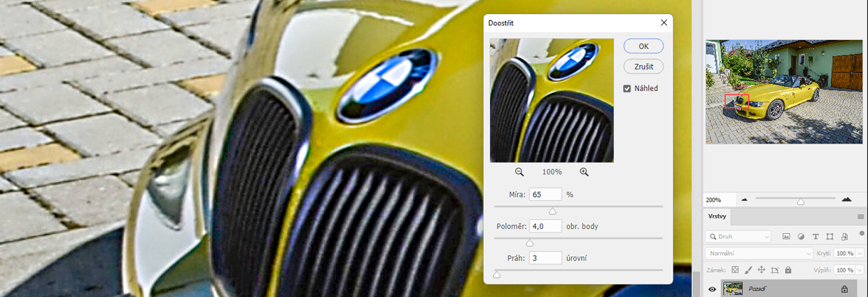Image resolution: width=868 pixels, height=297 pixels.
Task: Confirm the Doostřit dialog with OK
Action: click(643, 46)
